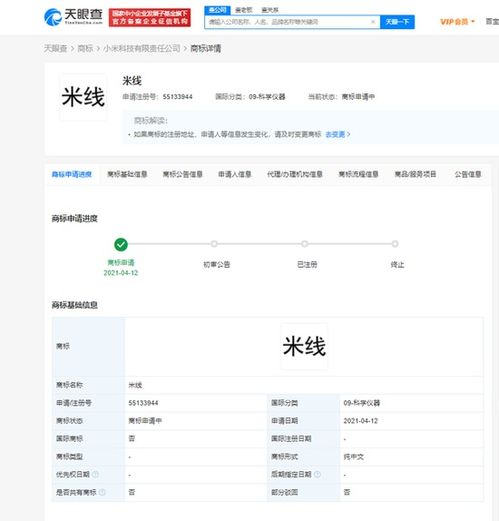Screen dimensions: 499x521
Task: Open the 商标 breadcrumb link
Action: click(85, 49)
